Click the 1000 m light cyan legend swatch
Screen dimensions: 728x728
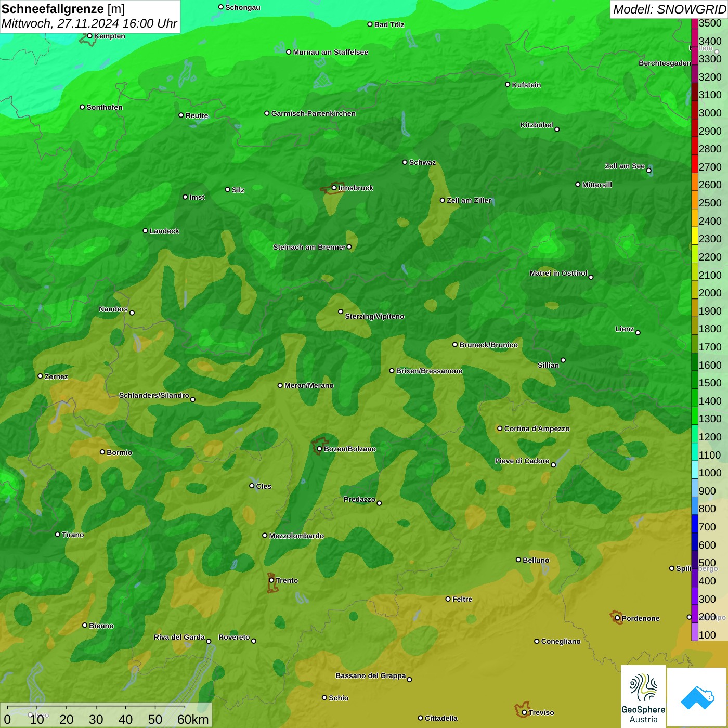coord(694,470)
